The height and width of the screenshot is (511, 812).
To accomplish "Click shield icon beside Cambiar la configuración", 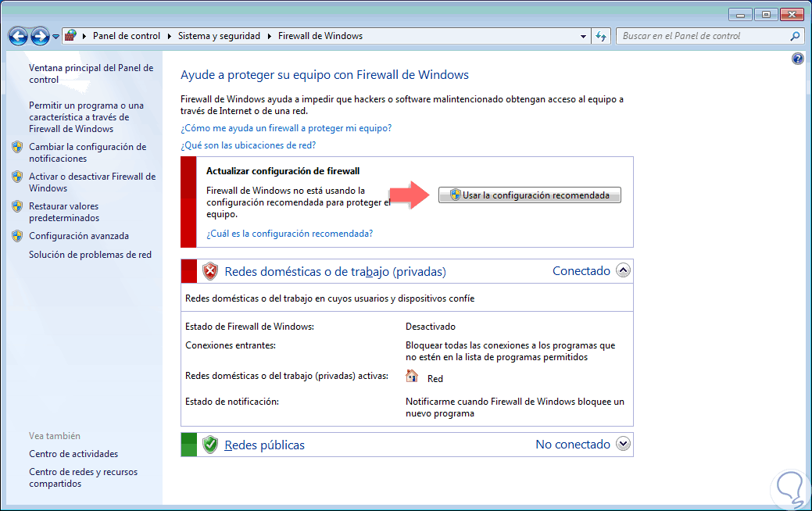I will point(17,147).
